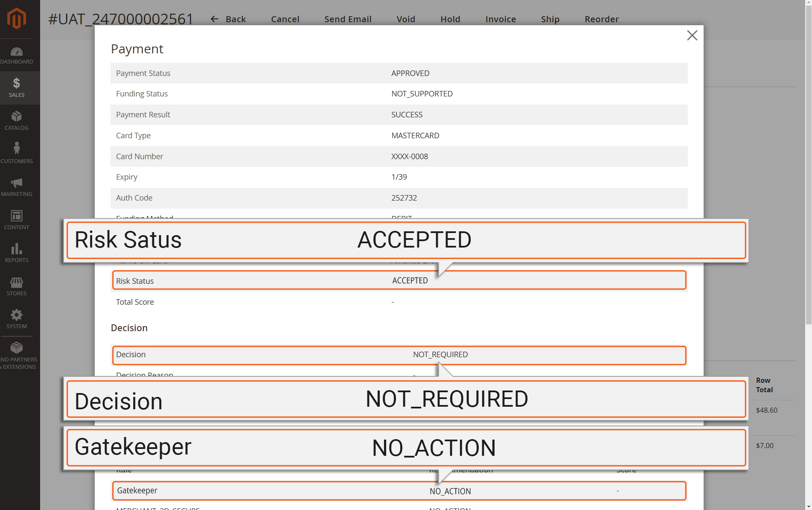
Task: Click the order number #UAT_247000002561 title
Action: [121, 19]
